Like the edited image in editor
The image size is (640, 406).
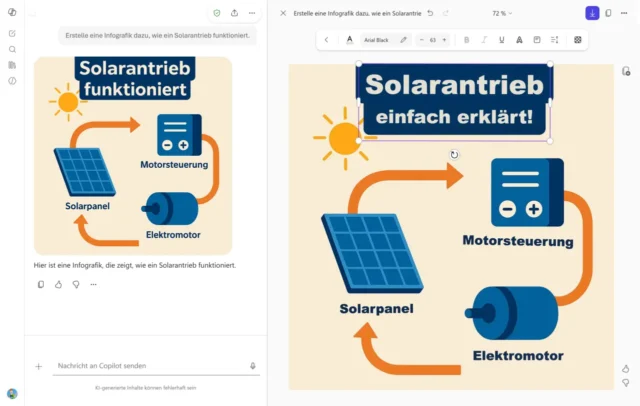[x=625, y=369]
